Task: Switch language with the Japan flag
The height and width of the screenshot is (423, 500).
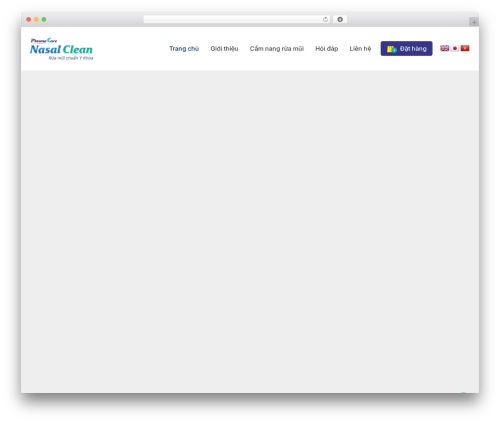Action: coord(455,48)
